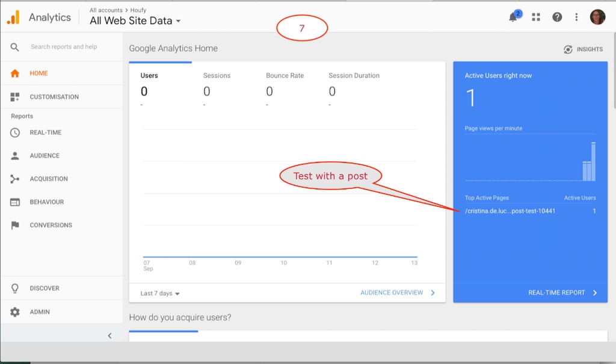
Task: Click the Top Active Pages column label
Action: tap(487, 198)
